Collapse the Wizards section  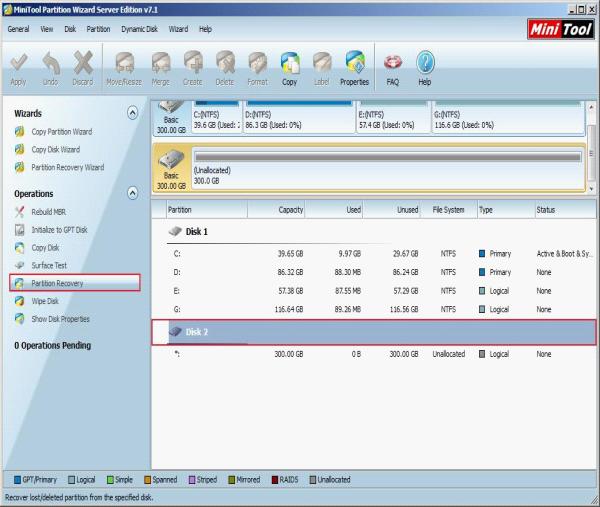[132, 113]
